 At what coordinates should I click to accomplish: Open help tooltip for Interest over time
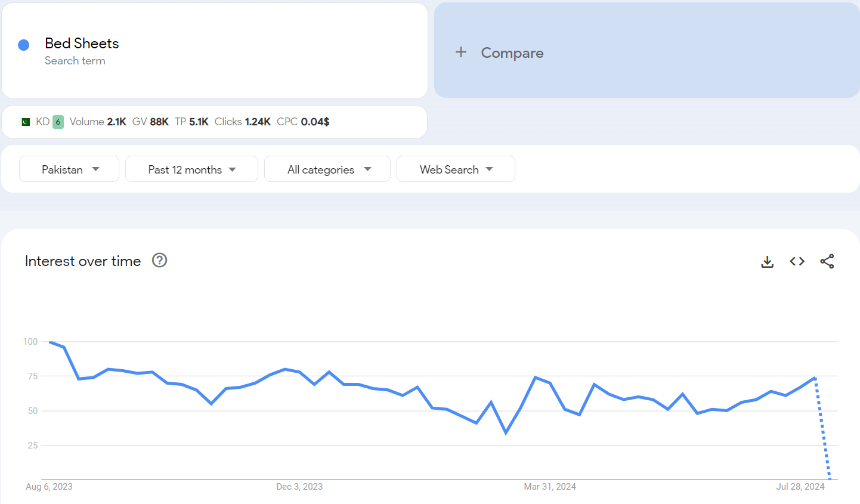tap(159, 261)
